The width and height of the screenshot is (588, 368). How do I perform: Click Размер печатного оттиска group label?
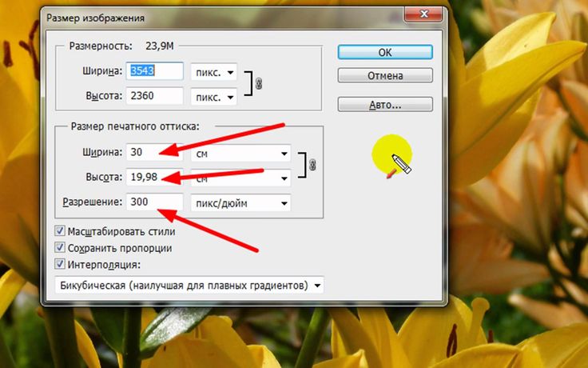[x=135, y=126]
